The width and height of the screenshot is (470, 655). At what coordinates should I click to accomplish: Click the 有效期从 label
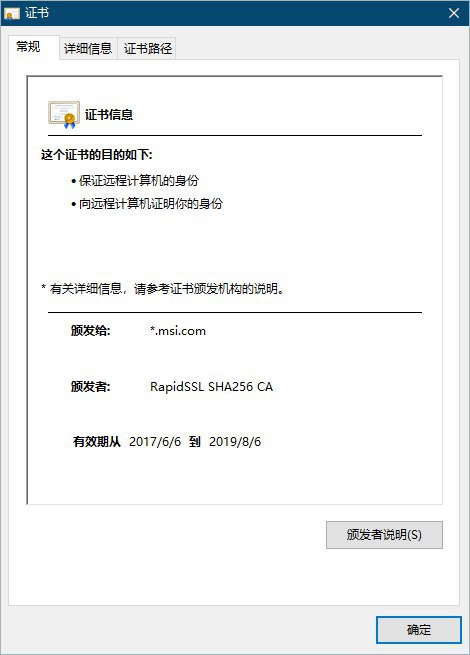coord(97,442)
